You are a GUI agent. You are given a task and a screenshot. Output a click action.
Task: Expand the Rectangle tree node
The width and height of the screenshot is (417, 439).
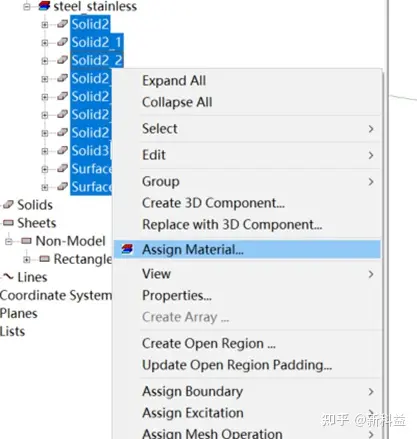27,259
